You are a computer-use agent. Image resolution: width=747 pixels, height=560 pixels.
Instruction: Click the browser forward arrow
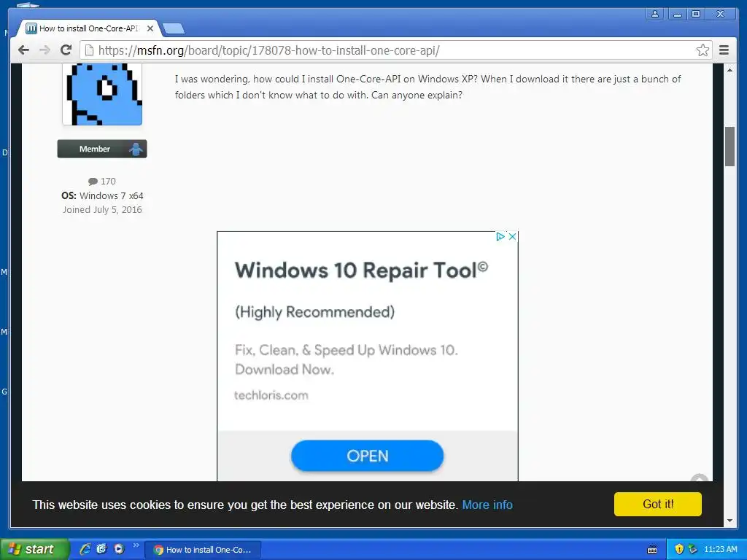(x=44, y=50)
